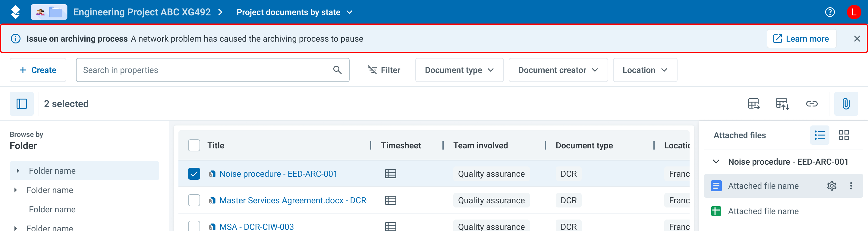The height and width of the screenshot is (231, 868).
Task: Click timesheet icon in Master Services Agreement row
Action: point(390,201)
